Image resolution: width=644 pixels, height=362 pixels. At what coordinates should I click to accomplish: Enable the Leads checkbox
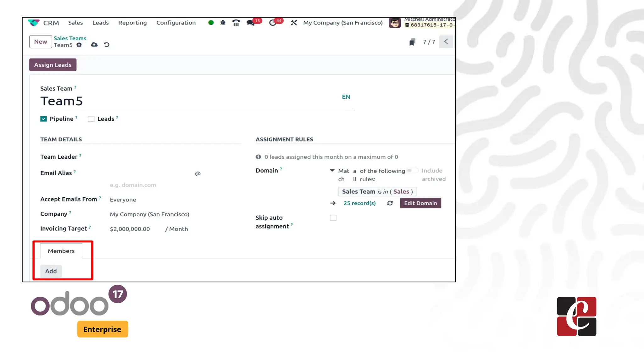coord(91,119)
